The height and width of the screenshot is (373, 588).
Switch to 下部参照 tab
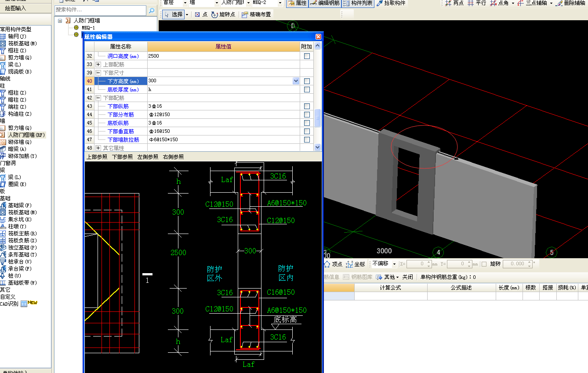[123, 157]
